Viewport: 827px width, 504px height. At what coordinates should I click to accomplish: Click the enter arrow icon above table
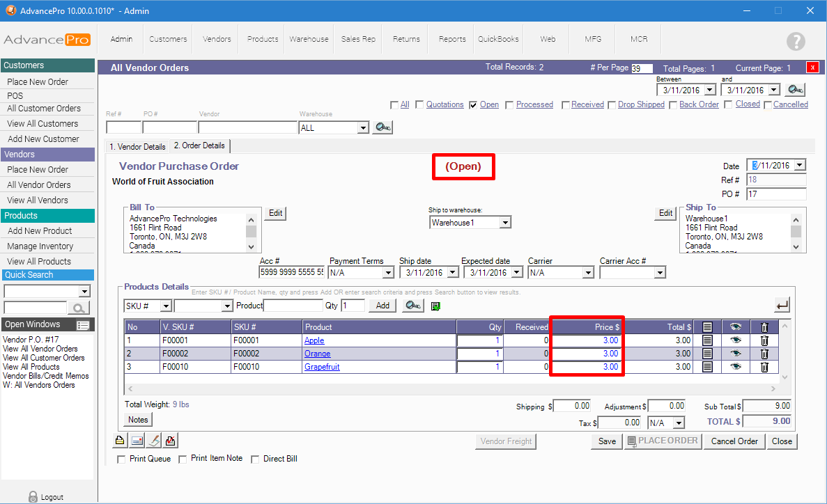782,305
